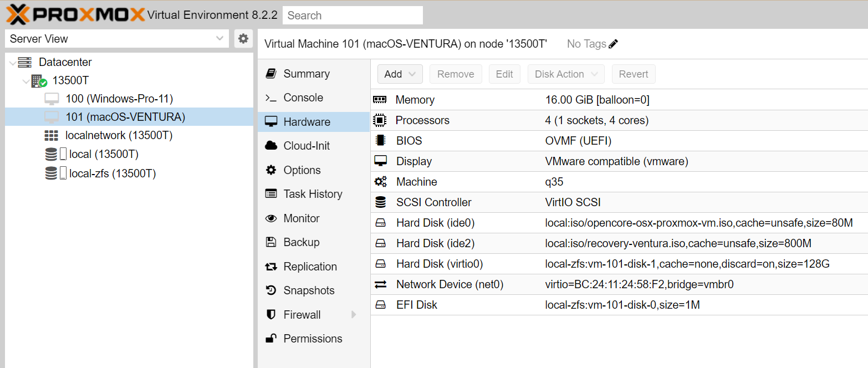
Task: Select the Memory 16.00 GiB row
Action: (x=619, y=100)
